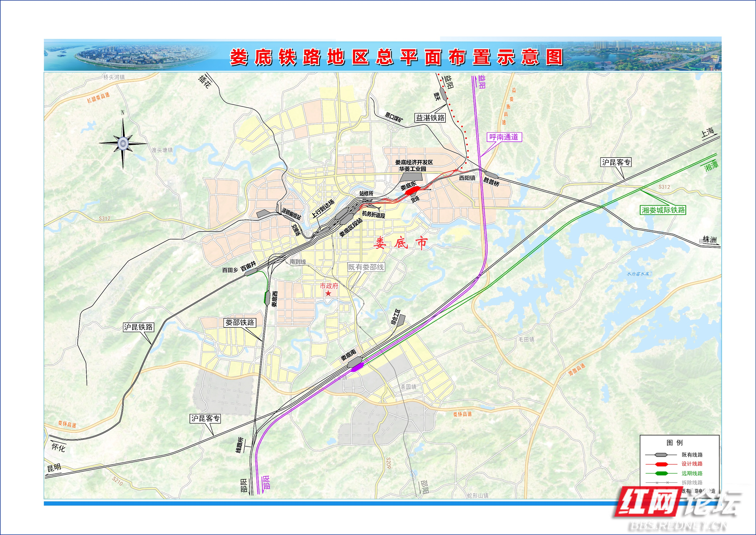Viewport: 756px width, 535px height.
Task: Click the 线路所 label
Action: point(239,445)
